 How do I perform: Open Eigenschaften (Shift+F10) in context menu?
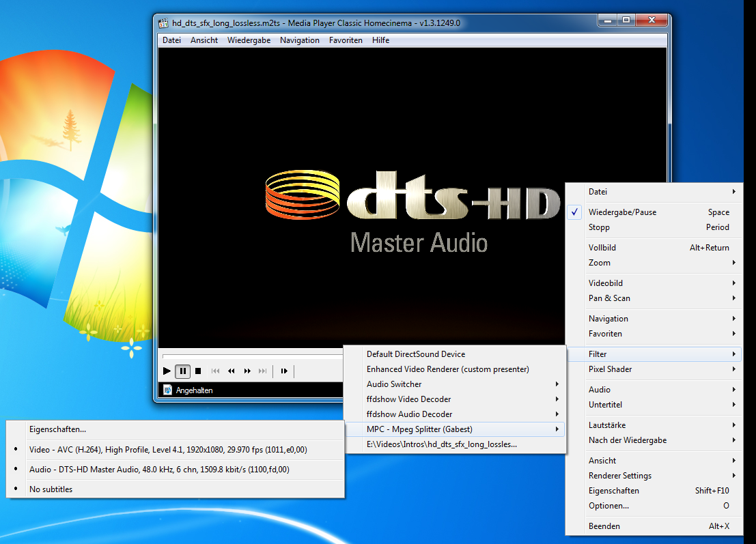pos(654,491)
